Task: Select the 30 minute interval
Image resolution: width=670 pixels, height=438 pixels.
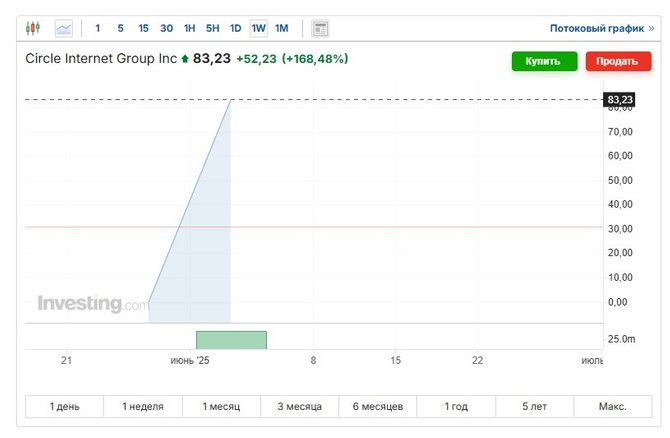Action: [x=167, y=29]
